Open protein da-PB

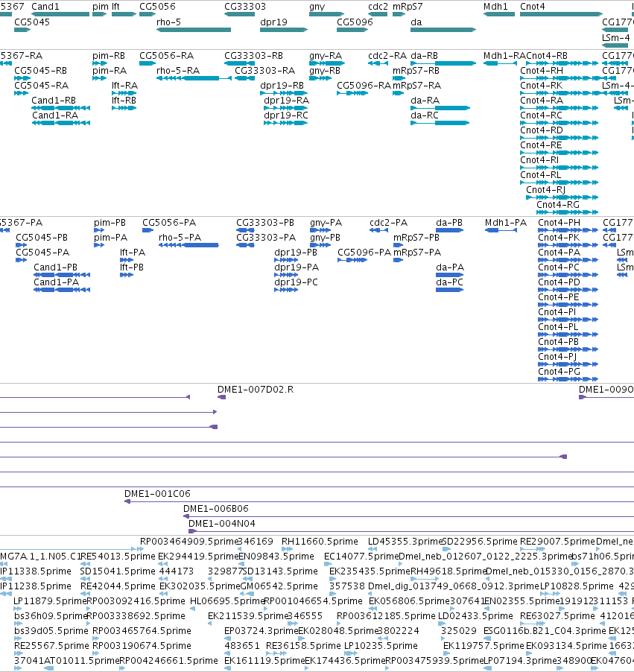point(449,223)
